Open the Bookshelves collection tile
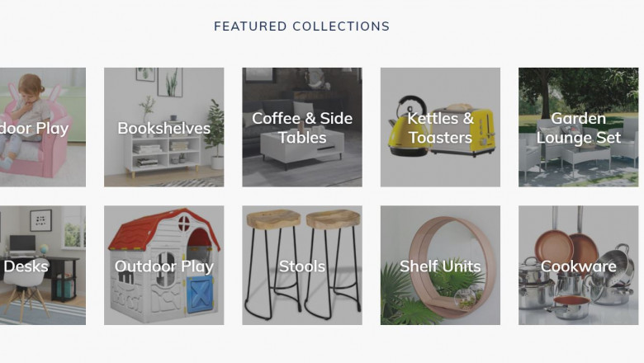This screenshot has height=363, width=644. (163, 127)
